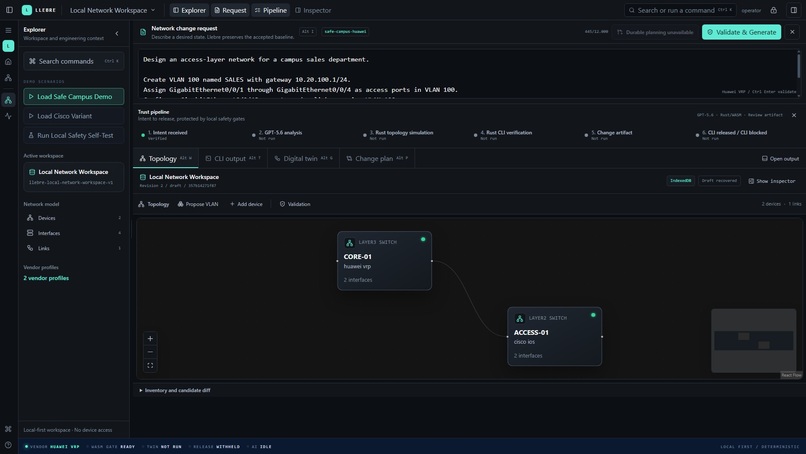This screenshot has height=454, width=806.
Task: Click into the network change request text area
Action: coord(466,75)
